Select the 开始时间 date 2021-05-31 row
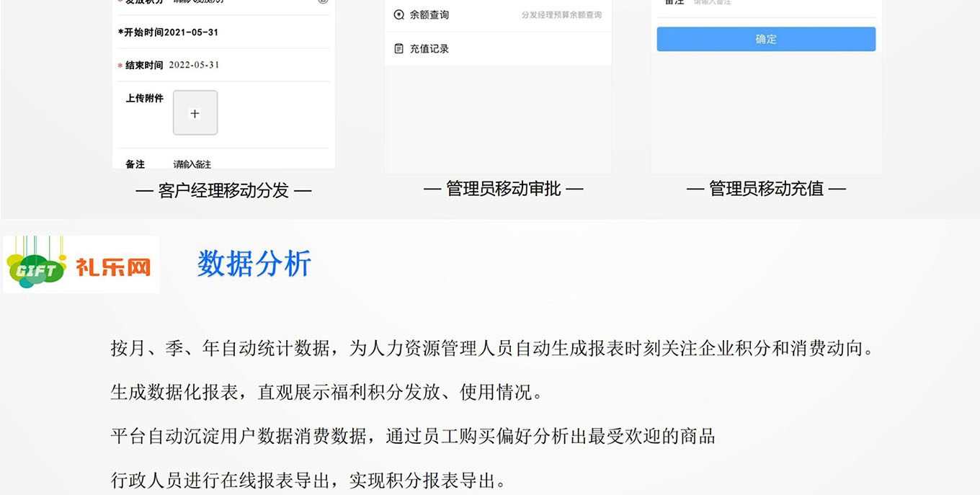Image resolution: width=980 pixels, height=495 pixels. click(x=171, y=32)
